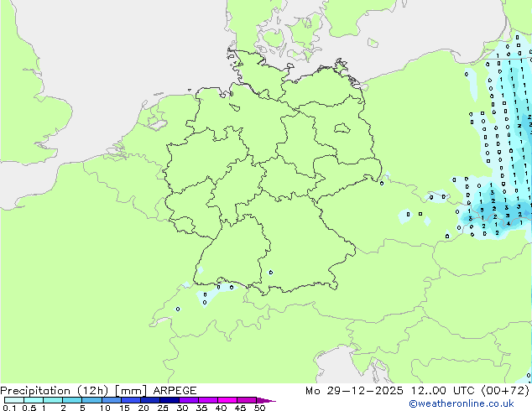The width and height of the screenshot is (532, 411).
Task: Click the 20–25 mm legend color swatch
Action: (x=149, y=400)
